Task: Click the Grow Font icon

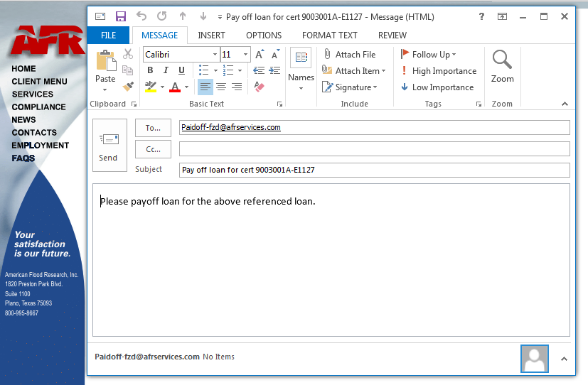Action: (x=260, y=55)
